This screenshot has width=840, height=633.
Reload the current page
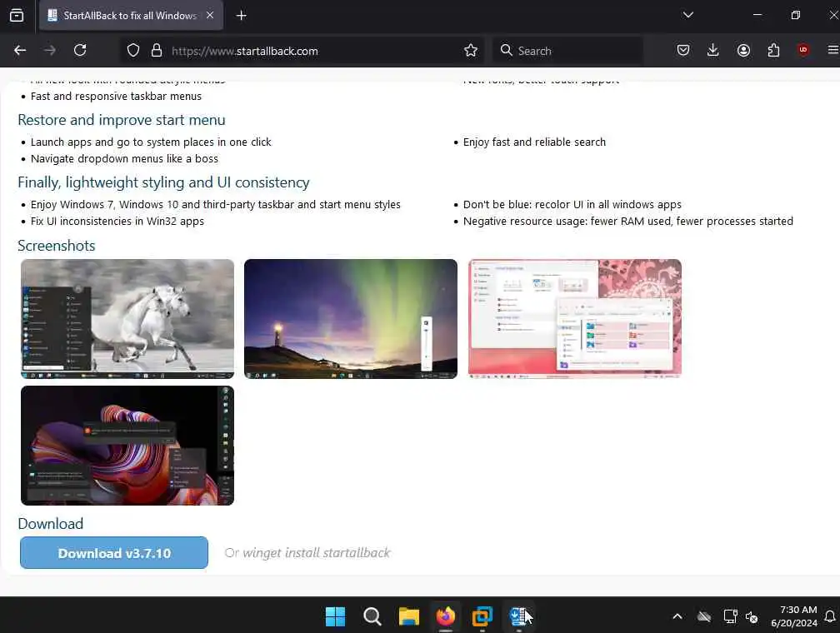point(80,50)
